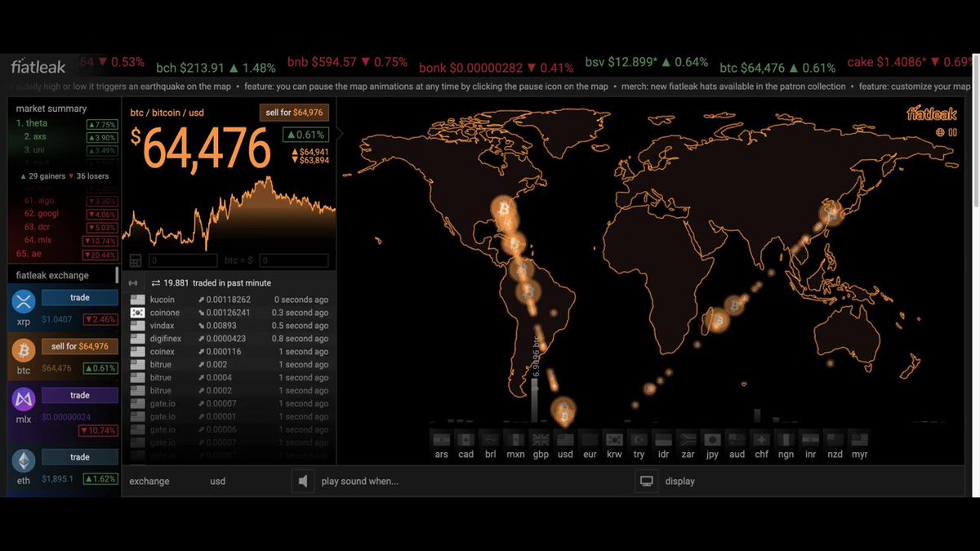
Task: Click the Trade button for MLX
Action: pyautogui.click(x=80, y=395)
